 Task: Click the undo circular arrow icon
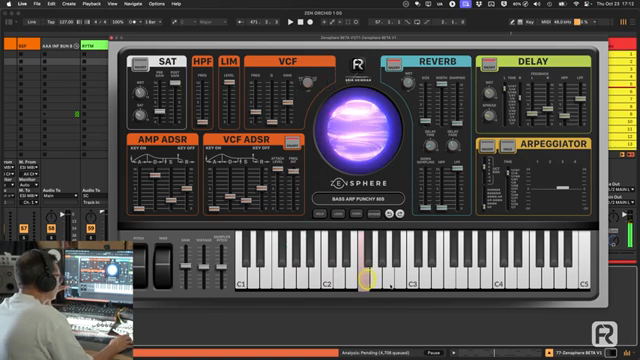(389, 214)
